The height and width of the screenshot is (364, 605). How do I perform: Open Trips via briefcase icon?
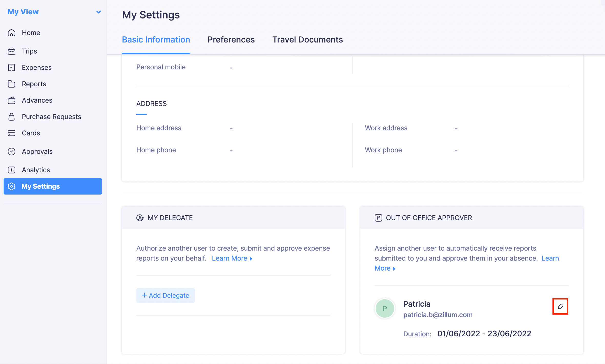(x=12, y=51)
